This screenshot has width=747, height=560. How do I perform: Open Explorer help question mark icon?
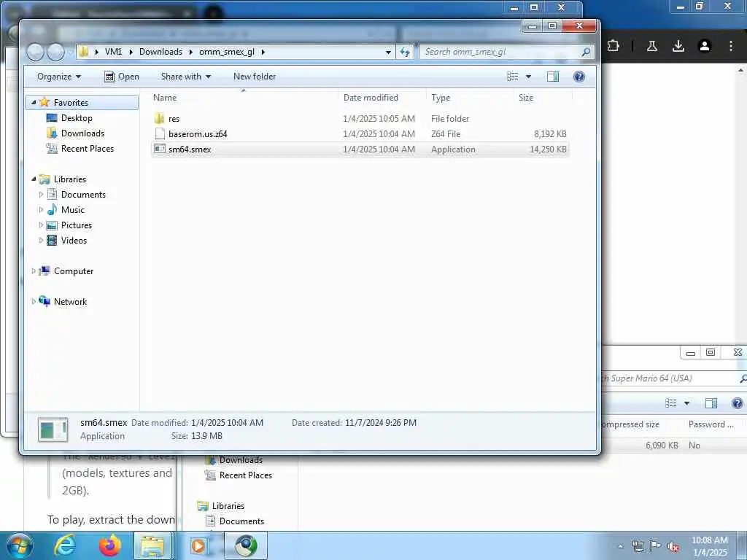click(x=578, y=77)
